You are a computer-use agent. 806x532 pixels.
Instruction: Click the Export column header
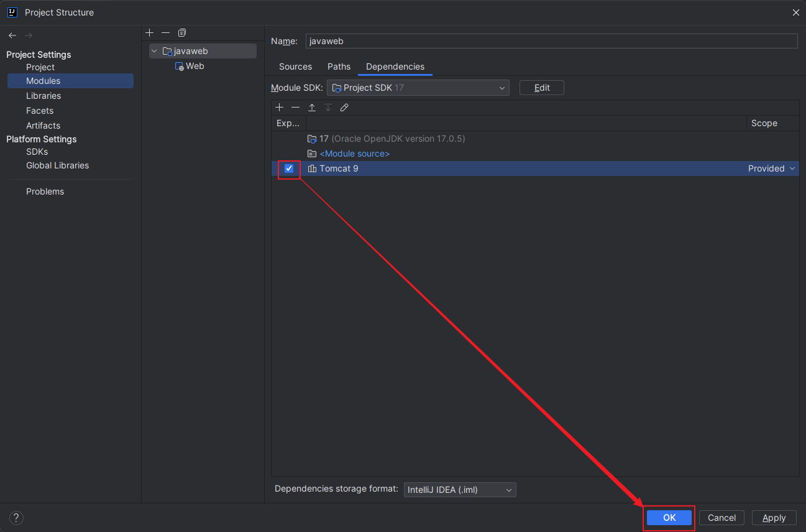tap(288, 123)
